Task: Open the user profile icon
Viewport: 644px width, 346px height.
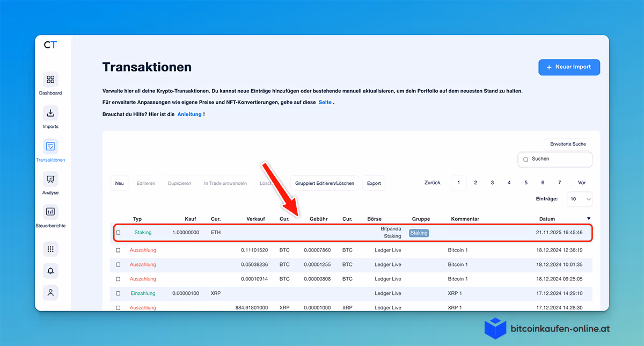Action: point(50,292)
